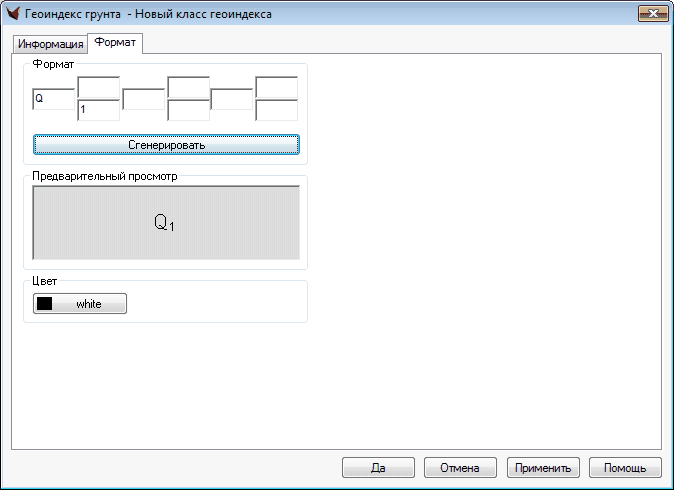This screenshot has width=674, height=490.
Task: Click the rightmost lower index field
Action: (x=277, y=110)
